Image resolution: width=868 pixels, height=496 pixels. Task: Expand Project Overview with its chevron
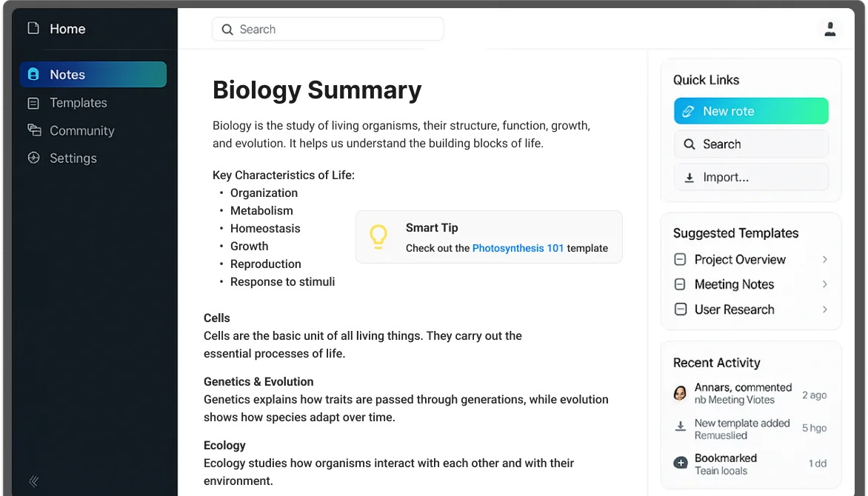(825, 260)
